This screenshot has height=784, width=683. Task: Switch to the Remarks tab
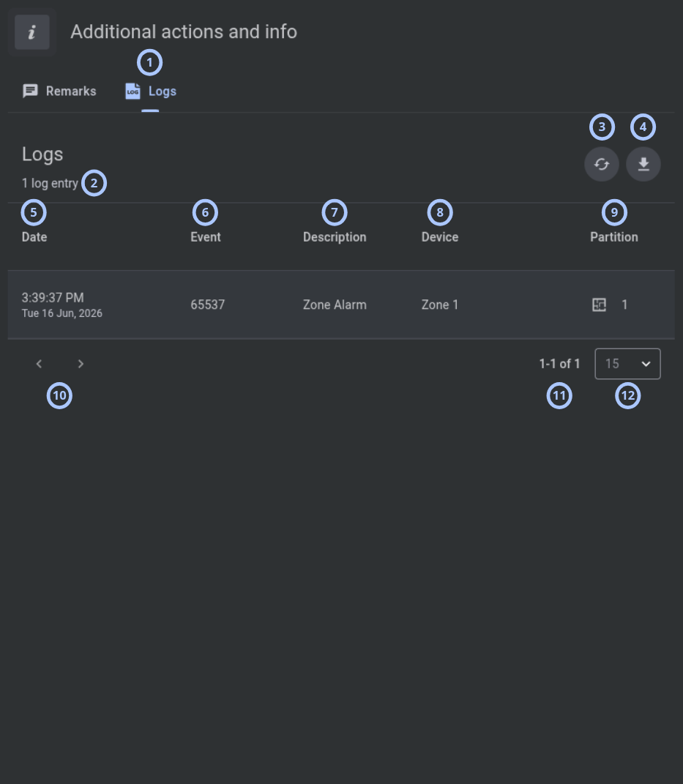(59, 91)
